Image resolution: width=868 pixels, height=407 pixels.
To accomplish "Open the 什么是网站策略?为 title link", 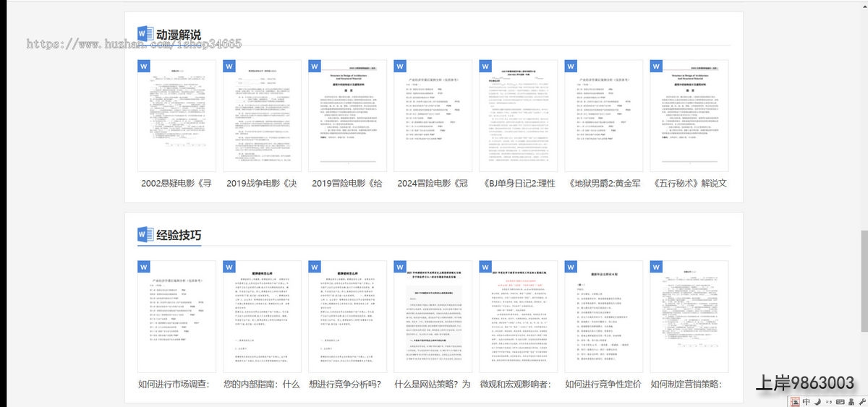I will click(433, 385).
